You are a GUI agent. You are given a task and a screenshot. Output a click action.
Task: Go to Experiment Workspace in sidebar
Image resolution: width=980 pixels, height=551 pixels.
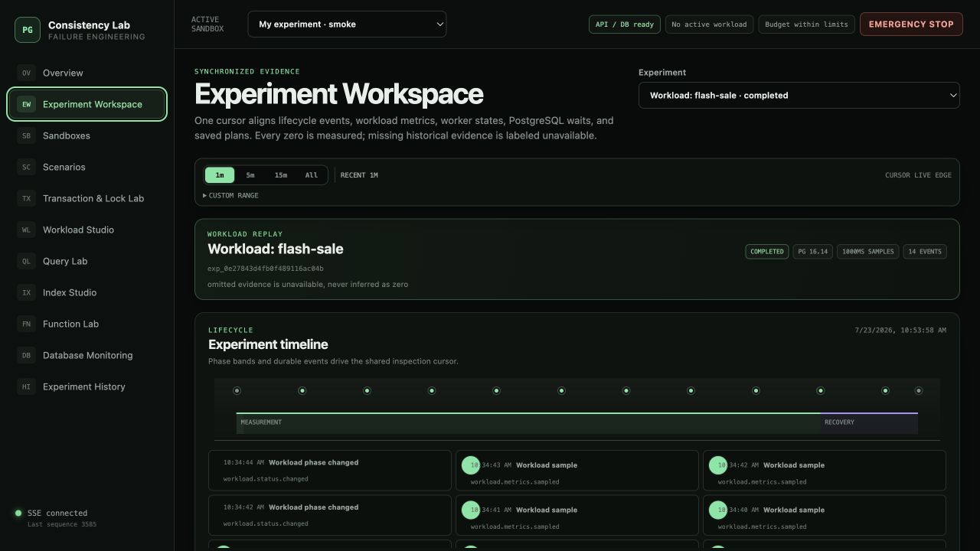pyautogui.click(x=87, y=104)
